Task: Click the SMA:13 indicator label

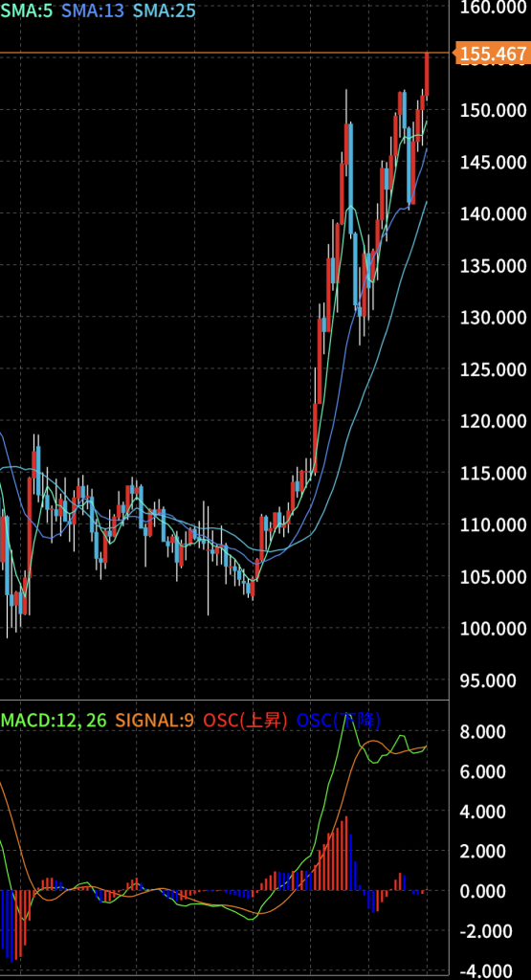Action: tap(93, 10)
